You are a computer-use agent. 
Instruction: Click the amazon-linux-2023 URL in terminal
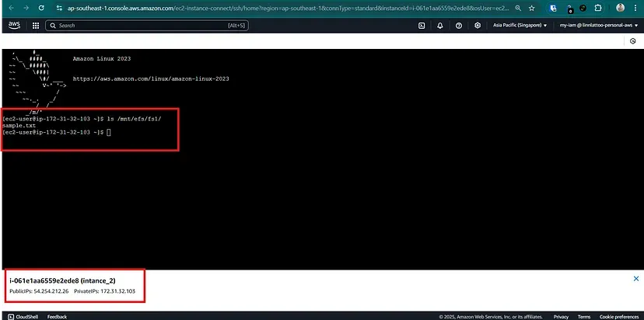[151, 78]
